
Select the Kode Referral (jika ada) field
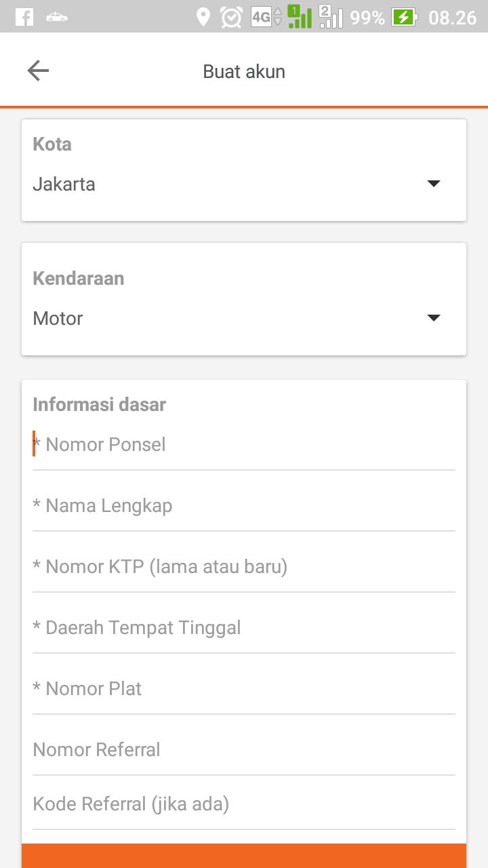[244, 804]
